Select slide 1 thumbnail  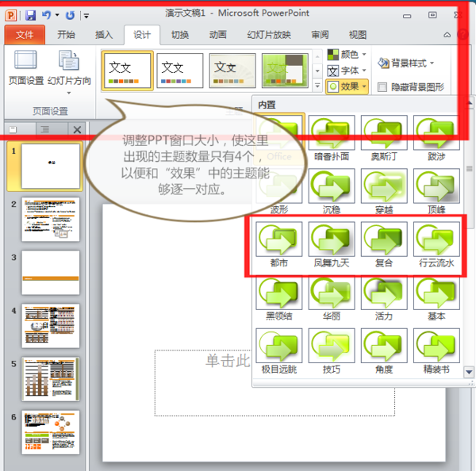51,166
